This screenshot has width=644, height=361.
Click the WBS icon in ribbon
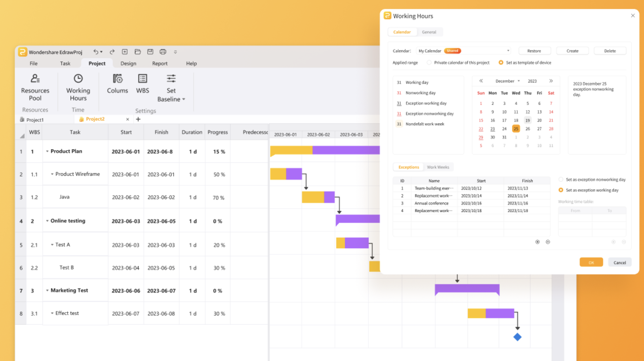click(143, 79)
